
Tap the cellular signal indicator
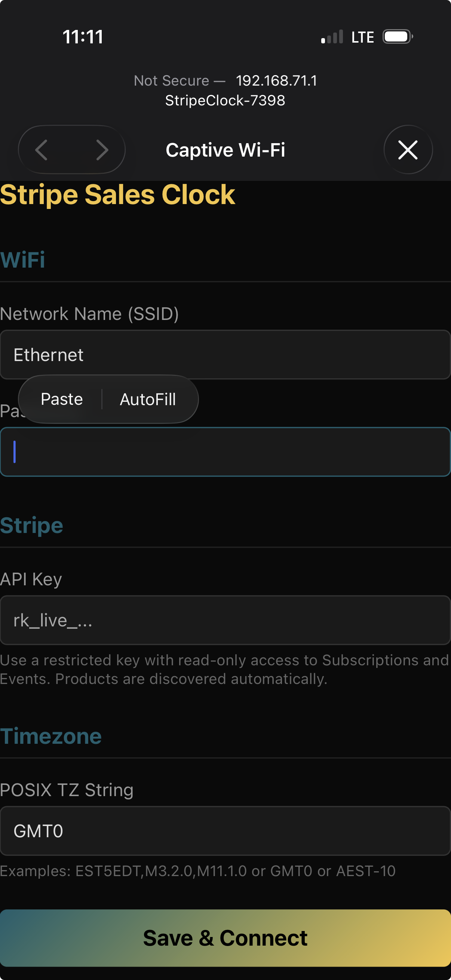click(x=331, y=37)
